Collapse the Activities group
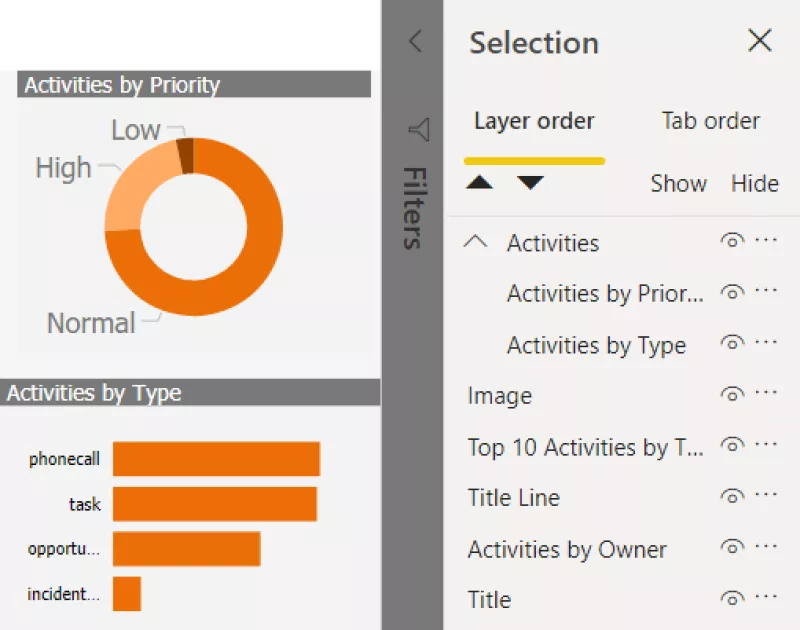This screenshot has width=800, height=630. pyautogui.click(x=477, y=242)
